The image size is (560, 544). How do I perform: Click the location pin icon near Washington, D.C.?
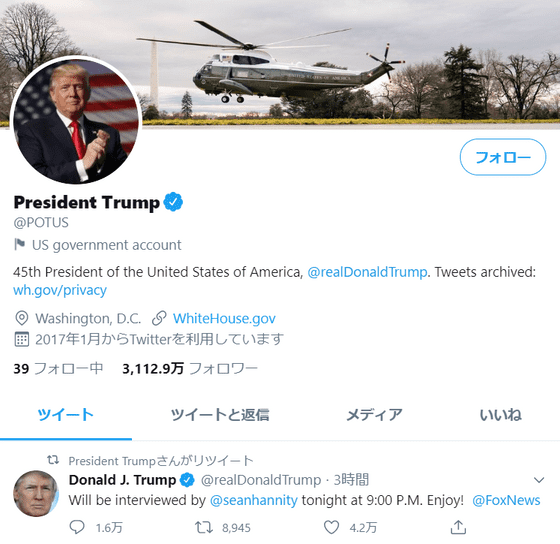[22, 318]
